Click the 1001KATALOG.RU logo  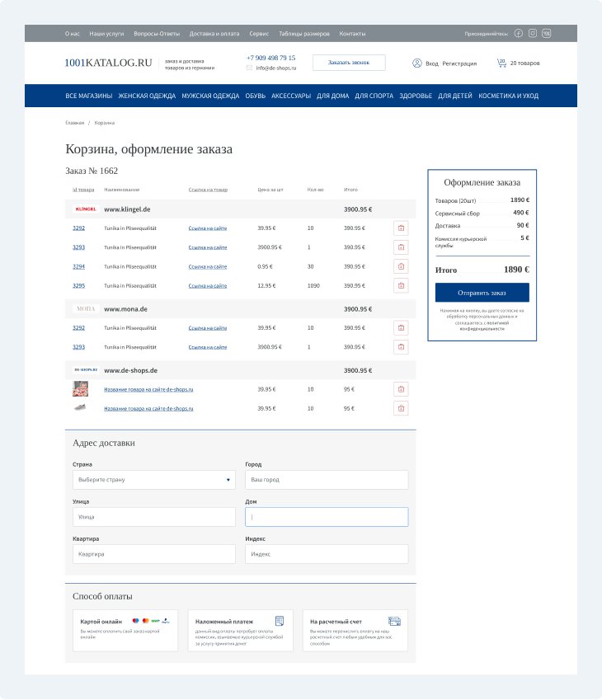(109, 63)
